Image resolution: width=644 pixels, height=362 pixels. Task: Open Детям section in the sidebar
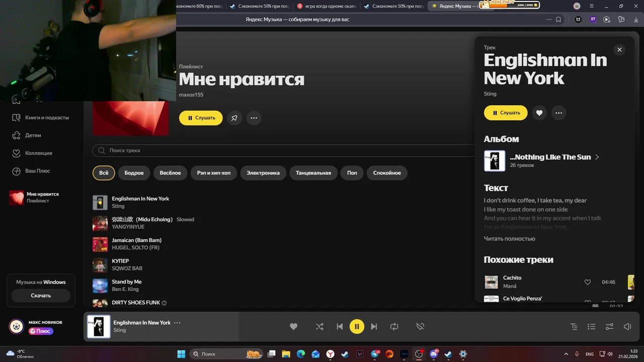tap(27, 135)
